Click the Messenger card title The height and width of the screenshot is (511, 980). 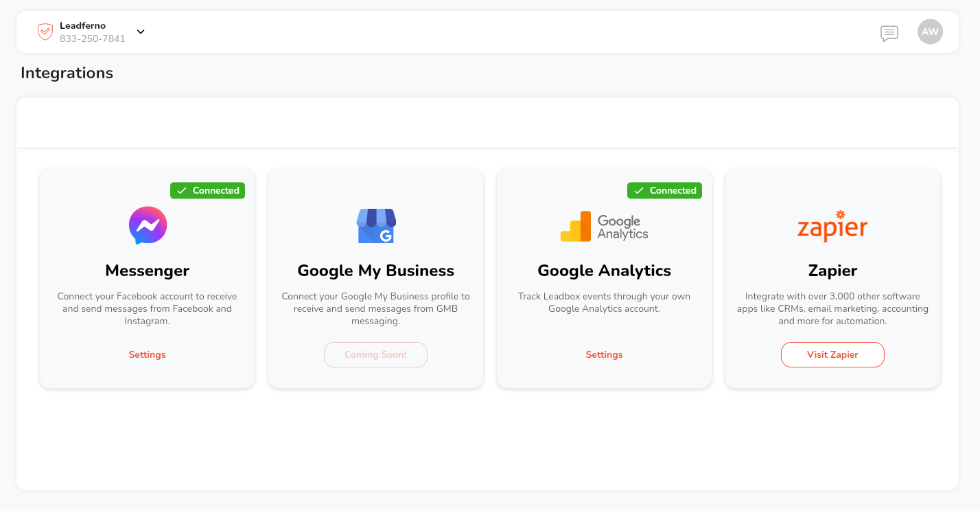pyautogui.click(x=148, y=271)
